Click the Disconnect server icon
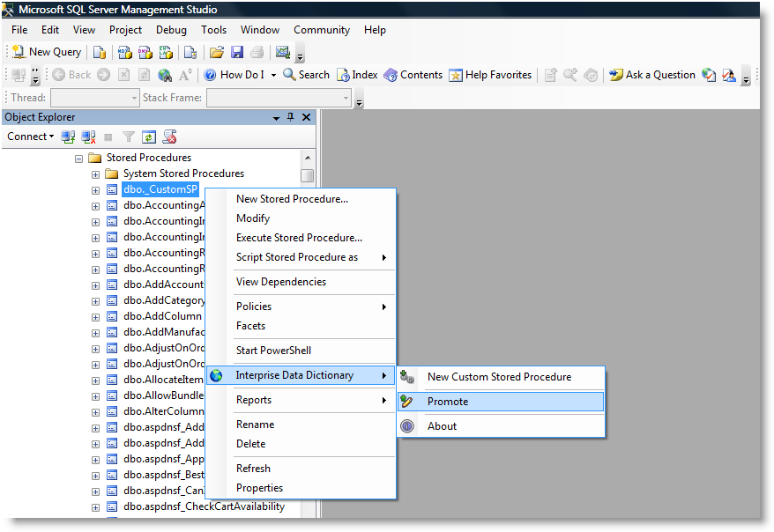Viewport: 774px width, 532px height. [88, 137]
